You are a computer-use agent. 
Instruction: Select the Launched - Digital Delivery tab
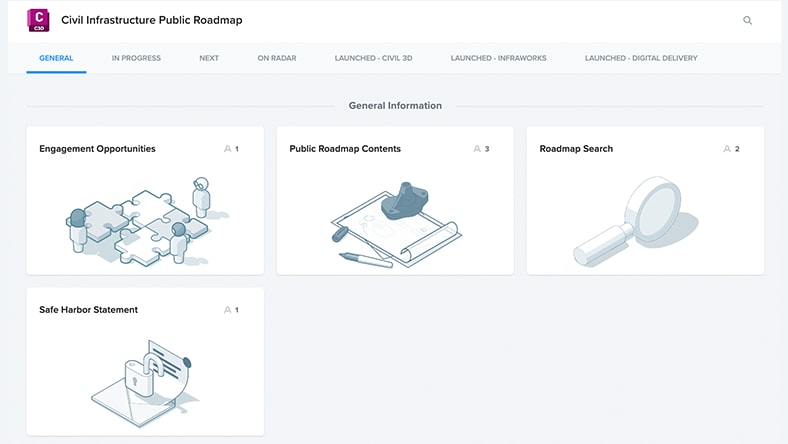[641, 58]
